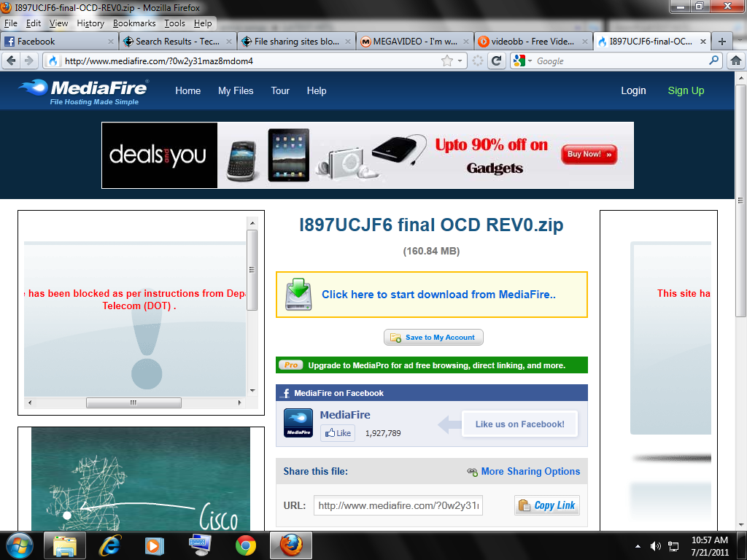Close the MEGAVIDEO tab
Screen dimensions: 747x560
tap(466, 42)
